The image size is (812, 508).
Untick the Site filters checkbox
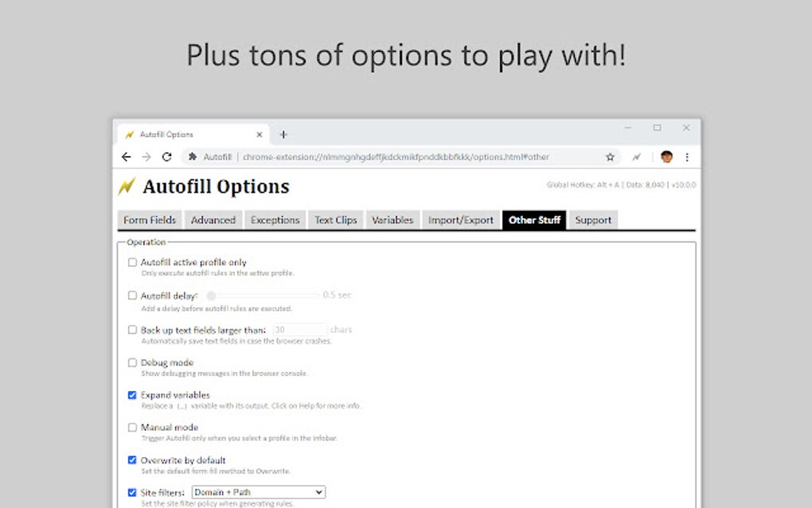point(132,492)
